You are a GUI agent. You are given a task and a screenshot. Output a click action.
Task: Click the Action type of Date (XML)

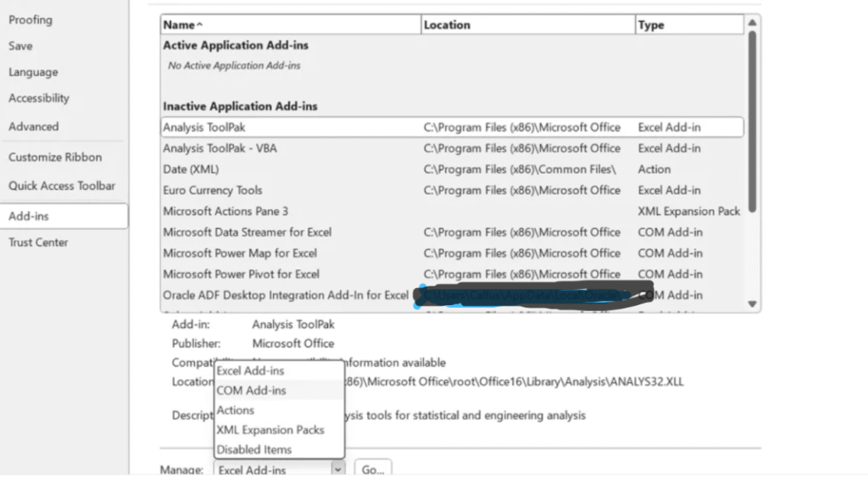point(654,170)
